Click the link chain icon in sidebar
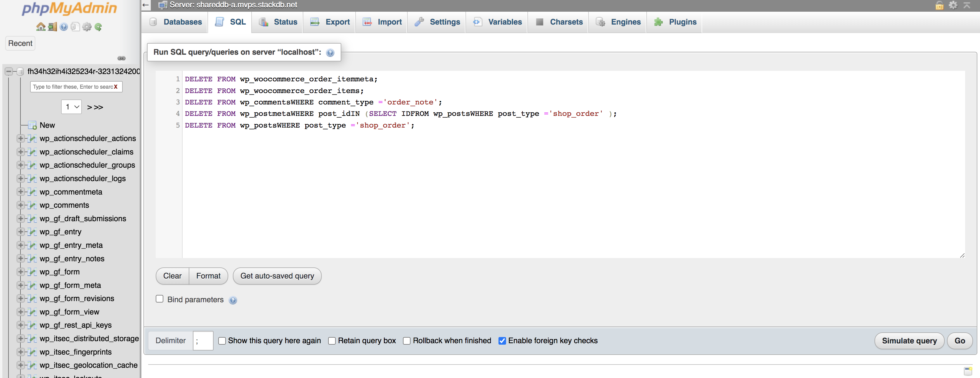This screenshot has height=378, width=980. [121, 58]
